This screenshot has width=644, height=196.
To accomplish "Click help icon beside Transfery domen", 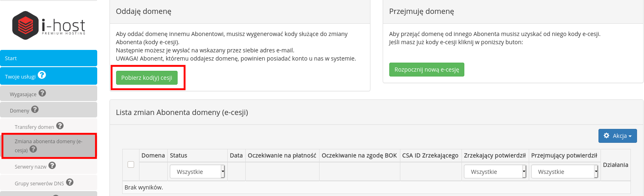I will tap(60, 126).
